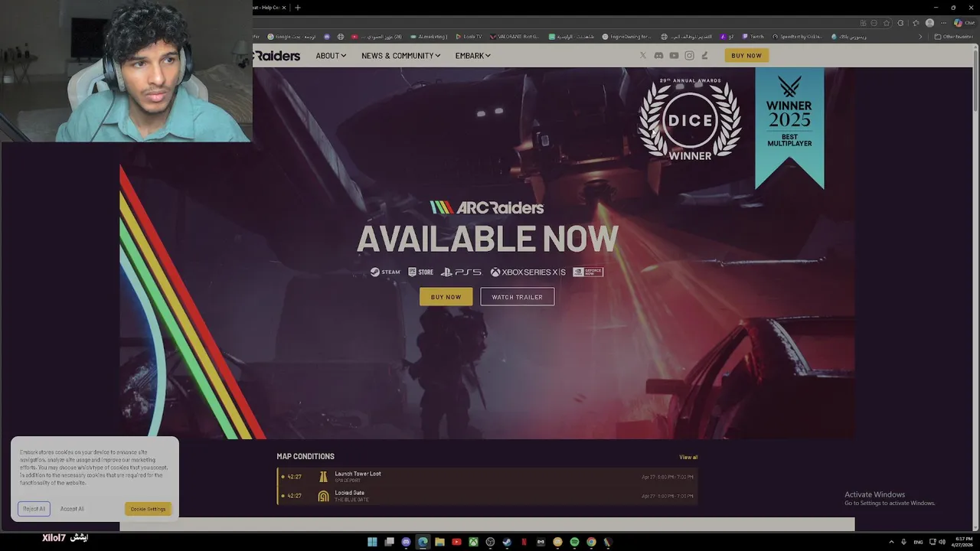Open Steam from the taskbar
The width and height of the screenshot is (980, 551).
pos(507,542)
